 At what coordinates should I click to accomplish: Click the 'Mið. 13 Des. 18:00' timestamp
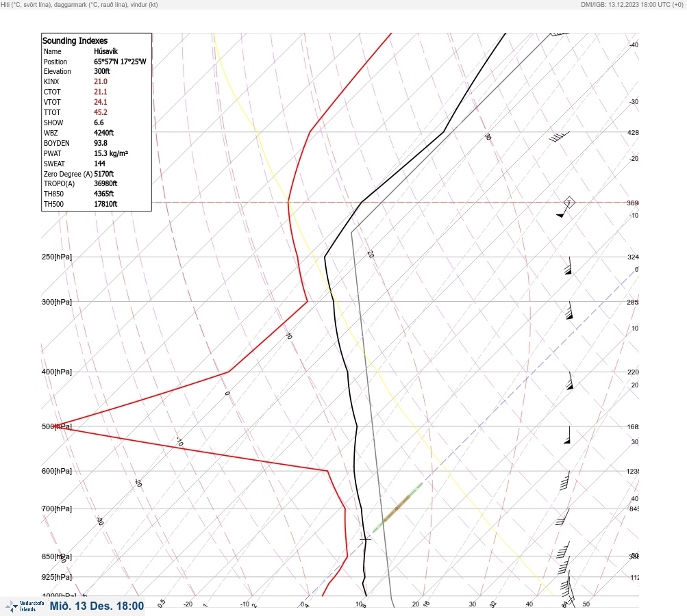point(97,606)
